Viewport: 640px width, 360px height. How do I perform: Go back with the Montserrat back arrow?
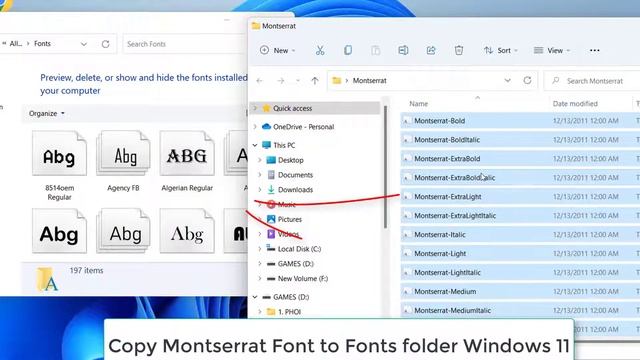(260, 81)
